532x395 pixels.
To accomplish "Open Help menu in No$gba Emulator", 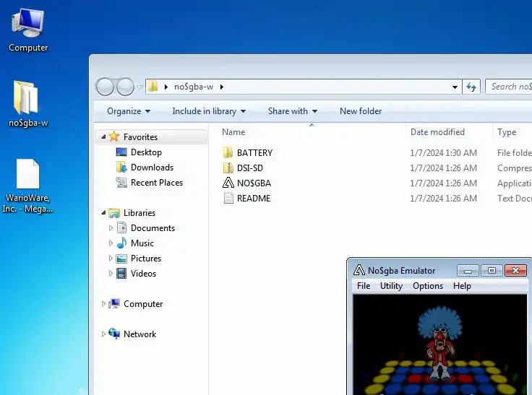I will point(462,286).
